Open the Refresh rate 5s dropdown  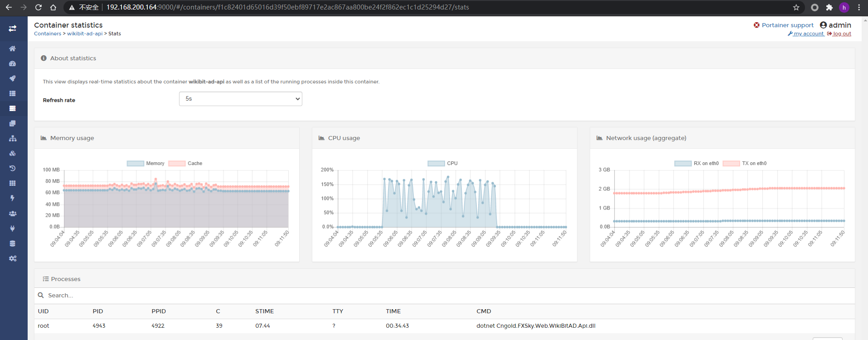(241, 99)
